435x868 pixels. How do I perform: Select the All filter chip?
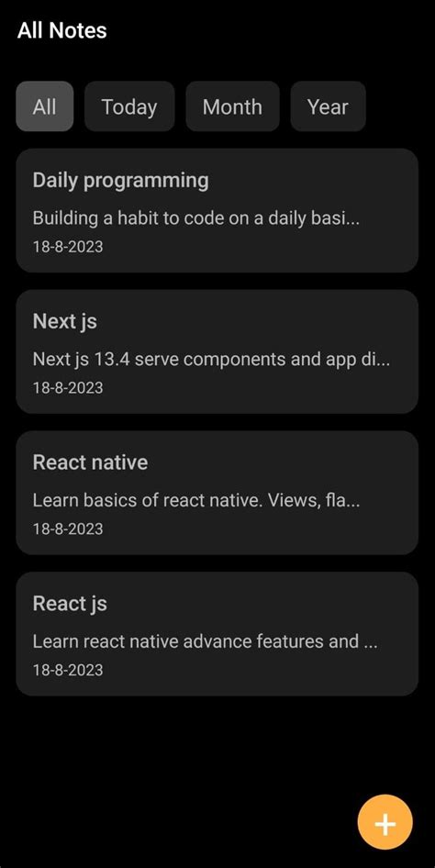coord(44,106)
